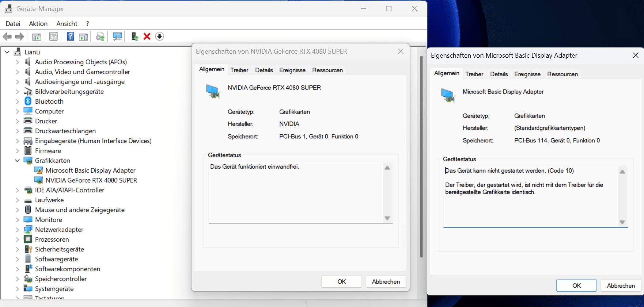Expand the Systemgeräte category chevron
Viewport: 644px width, 307px height.
(17, 289)
